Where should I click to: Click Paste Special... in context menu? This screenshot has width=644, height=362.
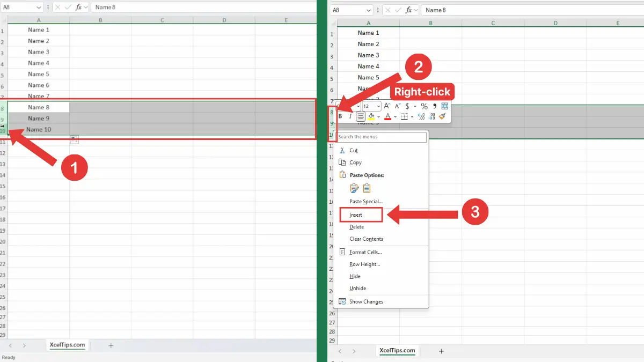[x=365, y=202]
